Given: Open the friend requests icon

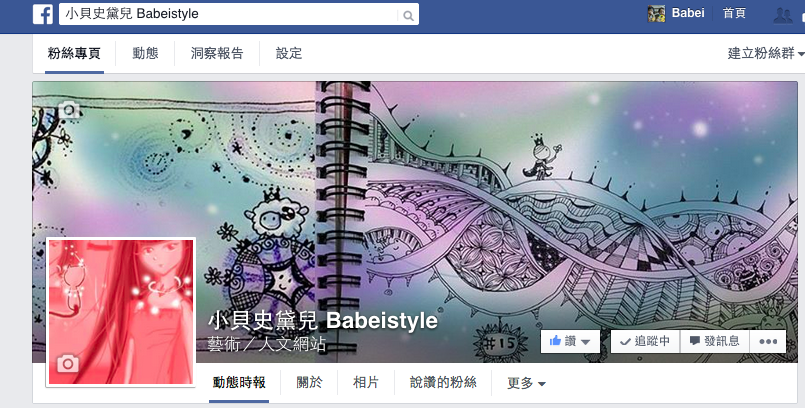Looking at the screenshot, I should coord(783,15).
